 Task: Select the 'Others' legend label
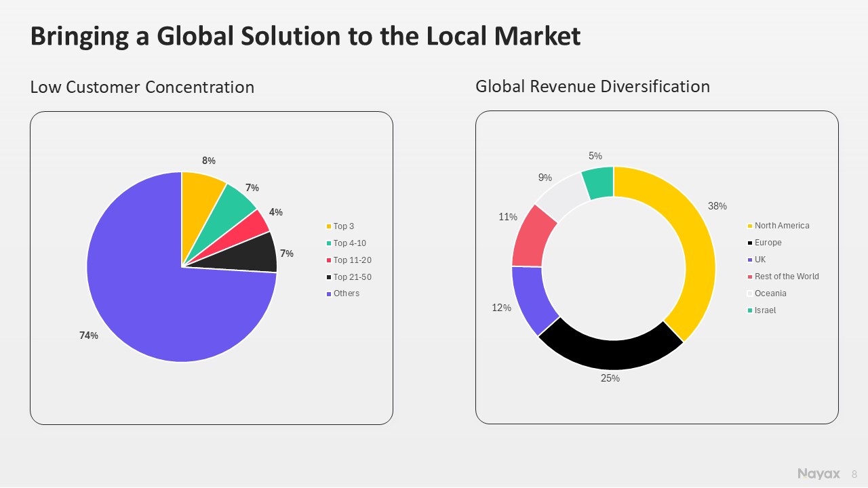(347, 293)
